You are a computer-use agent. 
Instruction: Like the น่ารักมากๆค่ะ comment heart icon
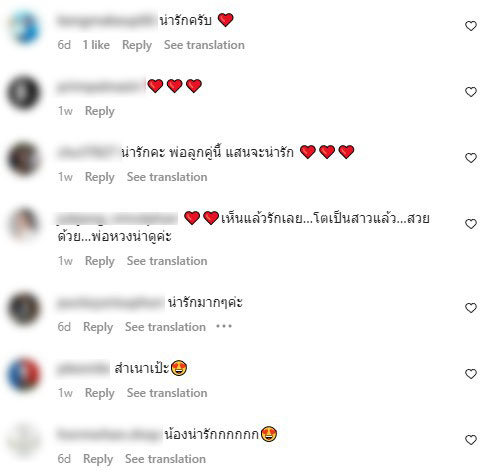471,308
